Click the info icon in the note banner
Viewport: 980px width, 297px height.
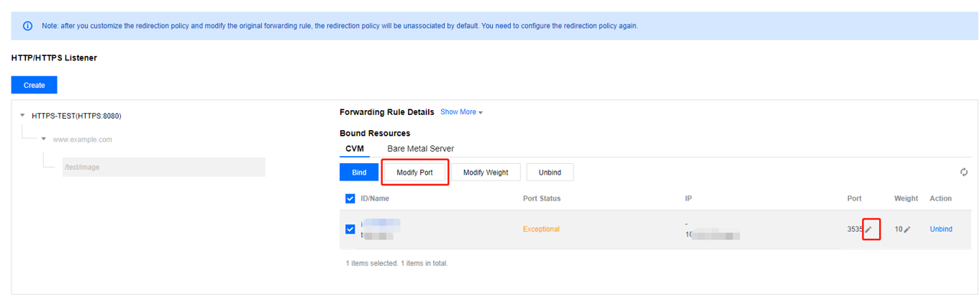coord(28,26)
